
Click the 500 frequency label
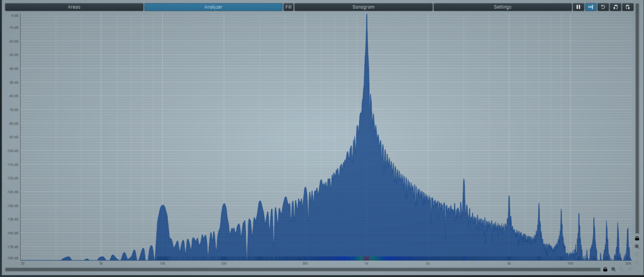click(x=305, y=263)
